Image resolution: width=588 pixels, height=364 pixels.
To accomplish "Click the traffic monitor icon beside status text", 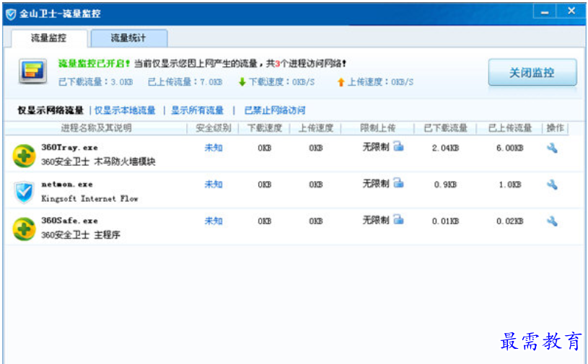I will click(x=33, y=71).
